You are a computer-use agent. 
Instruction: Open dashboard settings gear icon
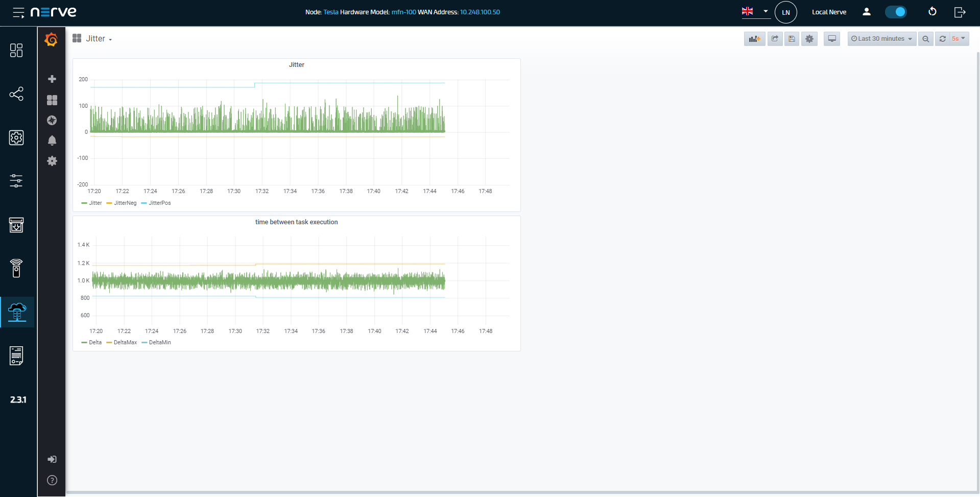pyautogui.click(x=809, y=38)
